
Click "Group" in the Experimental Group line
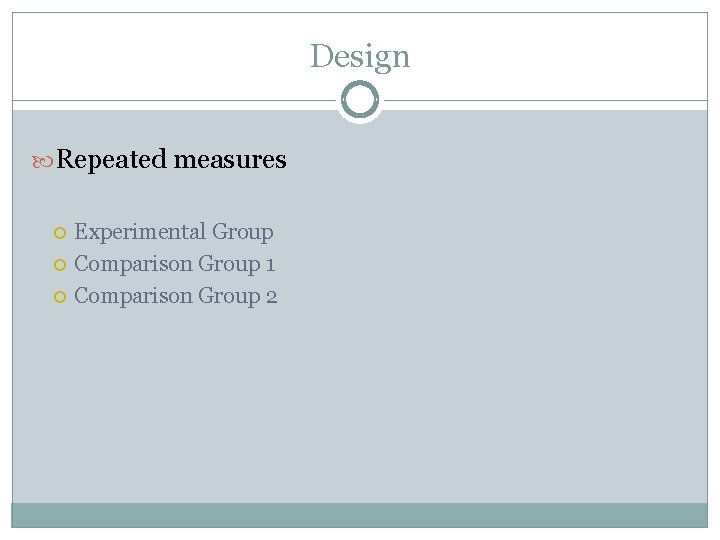(x=242, y=232)
